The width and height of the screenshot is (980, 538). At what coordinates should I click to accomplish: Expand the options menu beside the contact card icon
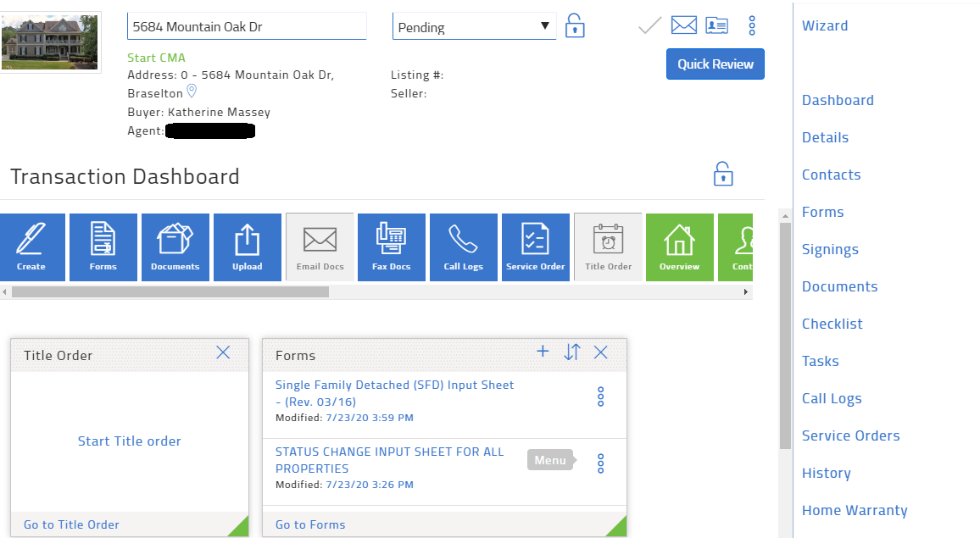coord(752,25)
